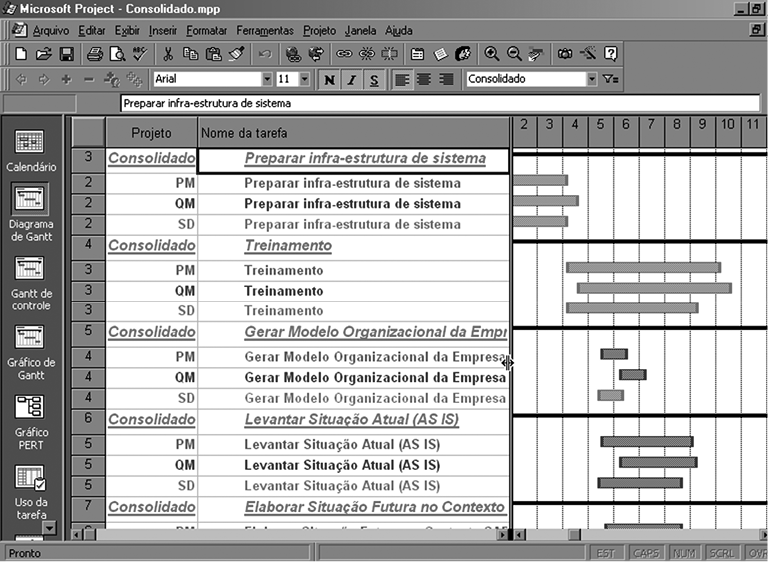The image size is (768, 562).
Task: Open a file with the folder icon
Action: 44,54
